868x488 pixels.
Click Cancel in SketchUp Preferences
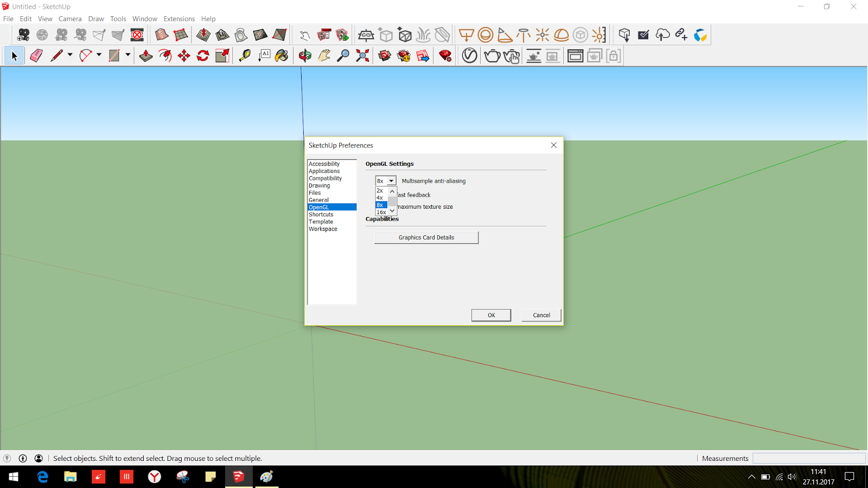[x=541, y=315]
